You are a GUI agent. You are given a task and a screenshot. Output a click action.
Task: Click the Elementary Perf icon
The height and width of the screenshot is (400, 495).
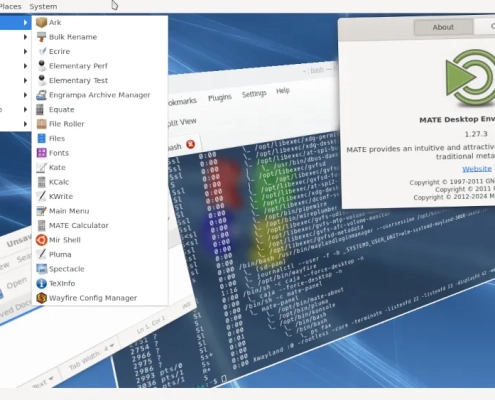41,66
